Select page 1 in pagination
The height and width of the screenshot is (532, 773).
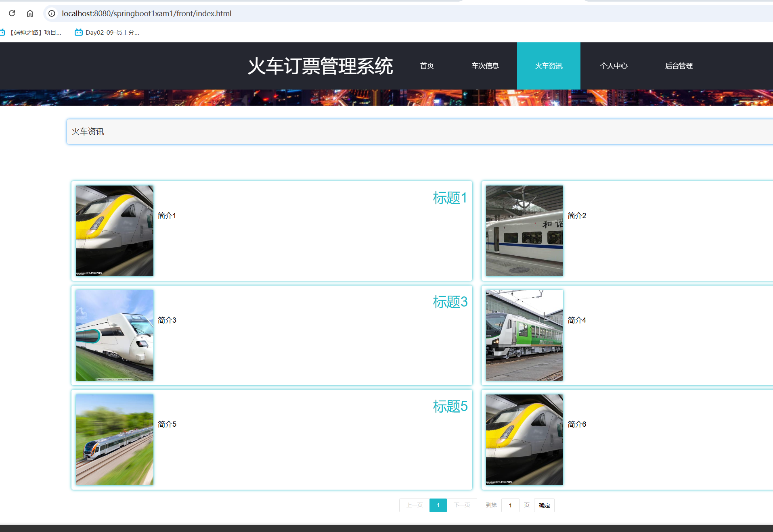(438, 505)
